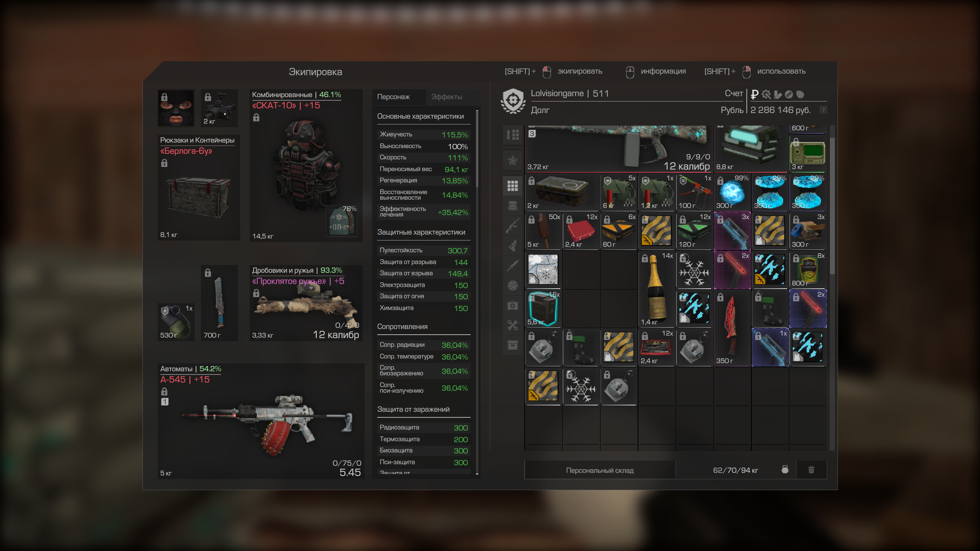
Task: Click the Радиозащита 300 row
Action: tap(424, 428)
